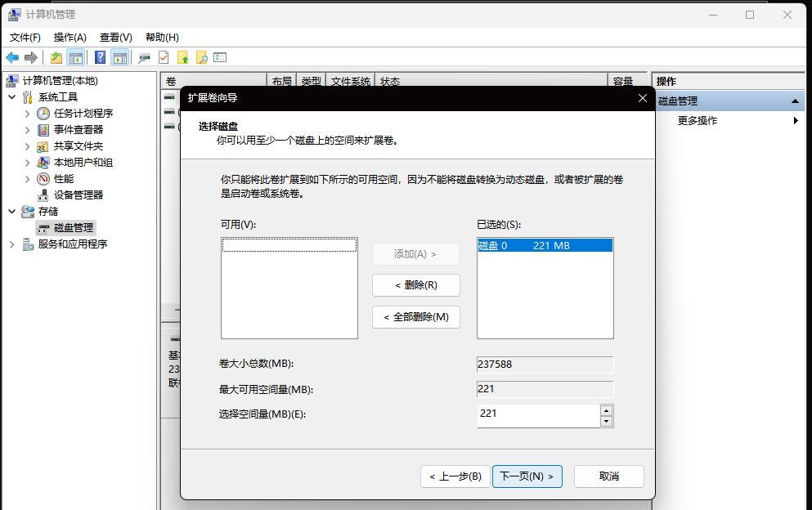Toggle the Show/Hide Console Tree icon
The width and height of the screenshot is (812, 510).
pyautogui.click(x=76, y=57)
